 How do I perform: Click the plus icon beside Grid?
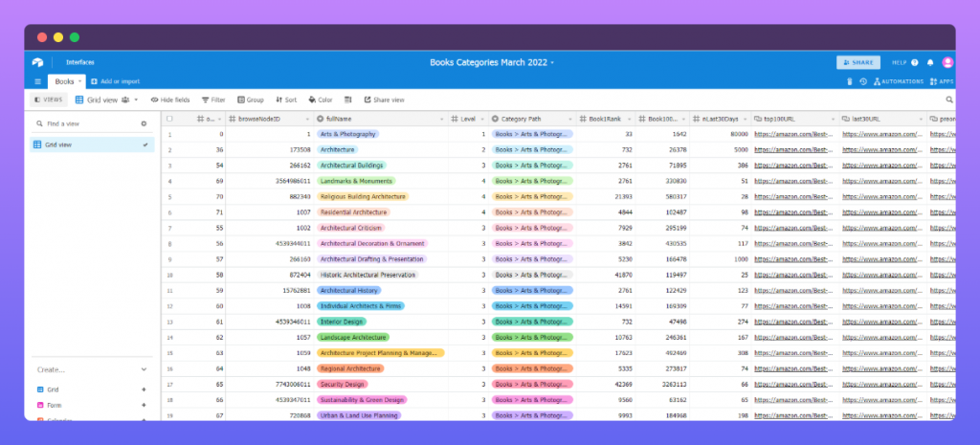click(144, 389)
